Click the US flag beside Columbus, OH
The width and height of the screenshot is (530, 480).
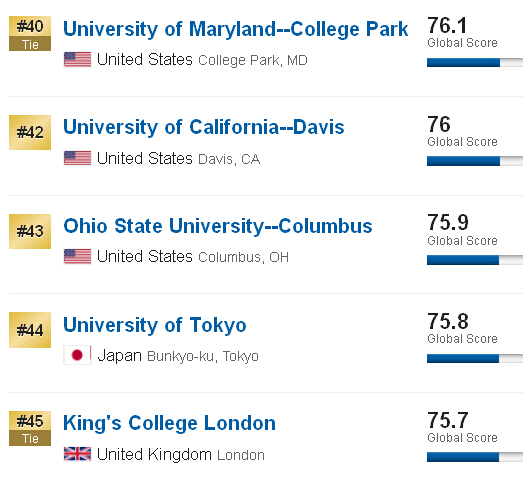(x=77, y=256)
